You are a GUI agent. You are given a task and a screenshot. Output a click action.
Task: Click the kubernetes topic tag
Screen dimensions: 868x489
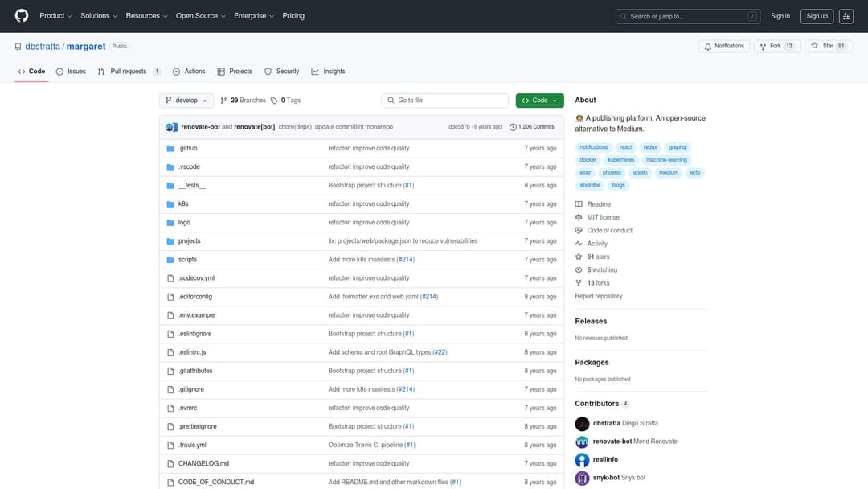point(621,160)
